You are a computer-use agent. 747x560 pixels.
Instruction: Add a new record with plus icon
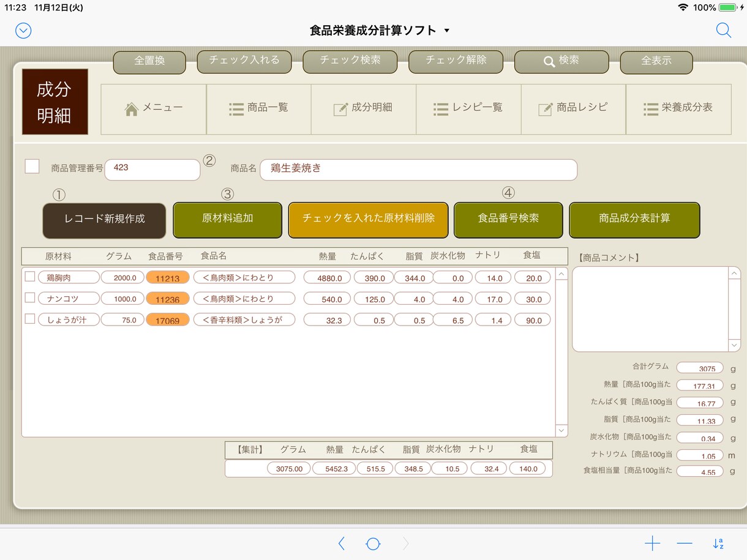point(652,543)
